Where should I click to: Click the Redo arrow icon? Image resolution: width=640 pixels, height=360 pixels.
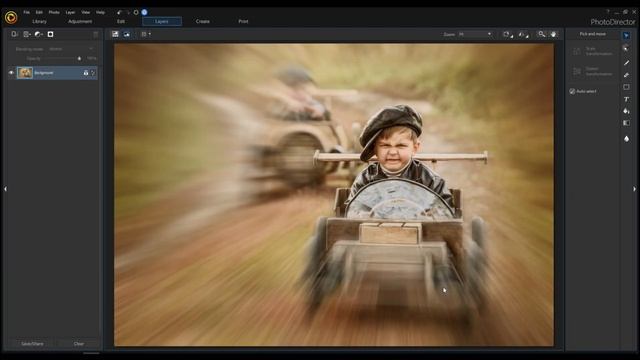tap(128, 12)
